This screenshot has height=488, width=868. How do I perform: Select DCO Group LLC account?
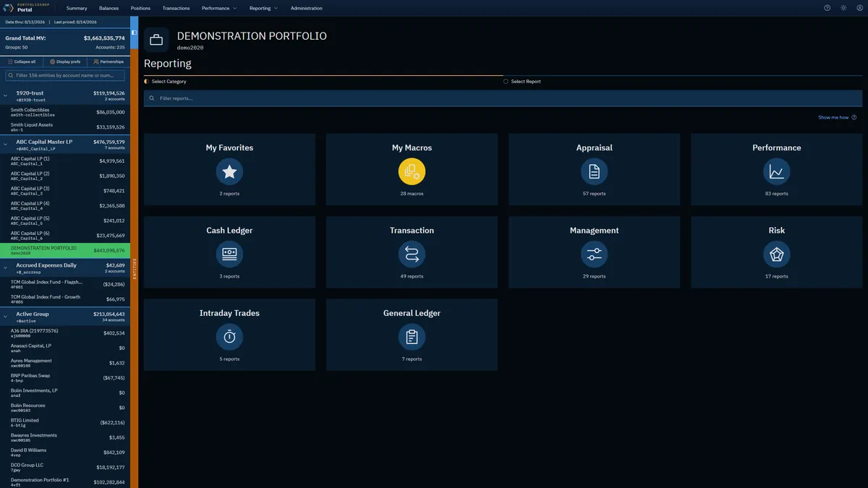65,467
